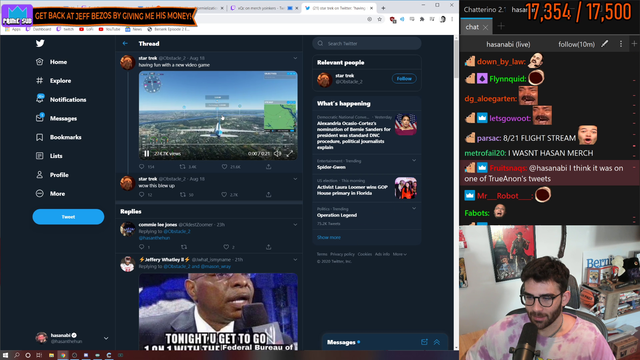The image size is (640, 360).
Task: Open the More menu in sidebar
Action: pyautogui.click(x=50, y=193)
